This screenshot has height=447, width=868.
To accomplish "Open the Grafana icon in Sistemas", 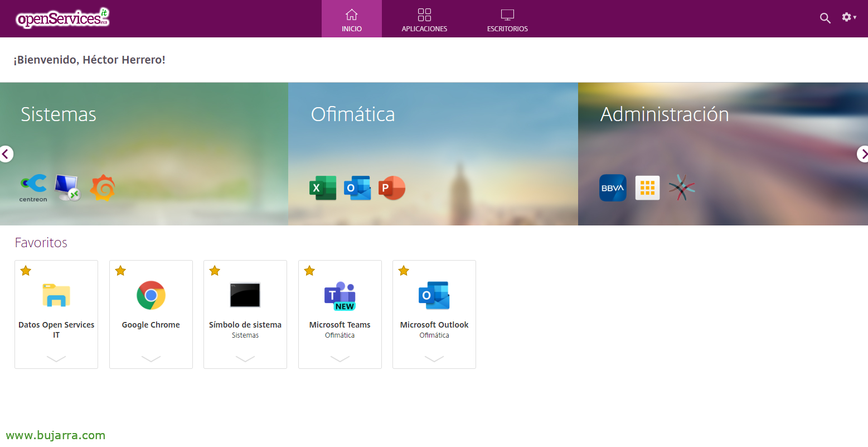I will click(103, 188).
